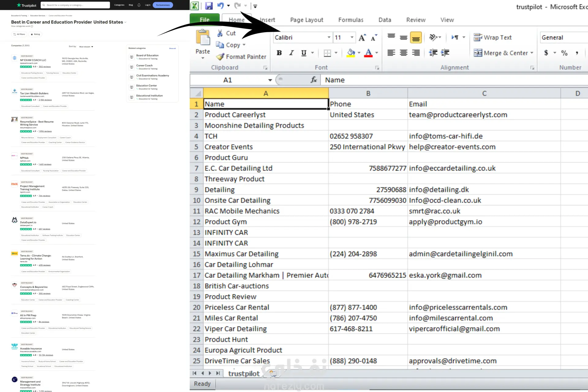This screenshot has width=588, height=392.
Task: Click the Paste clipboard icon
Action: pyautogui.click(x=203, y=37)
